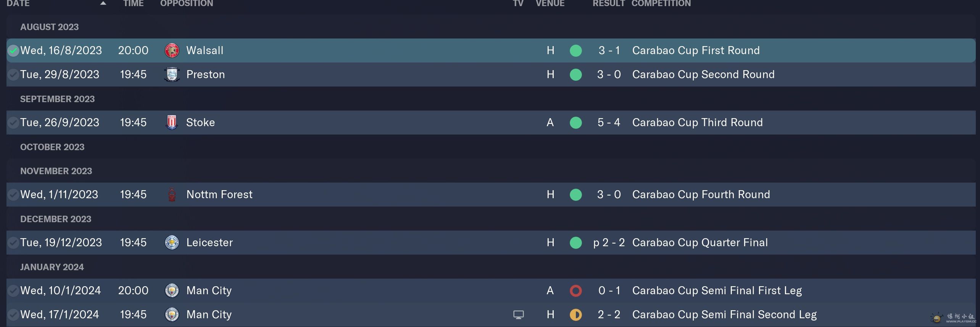Click the red loss indicator for Man City
This screenshot has height=327, width=980.
coord(575,290)
